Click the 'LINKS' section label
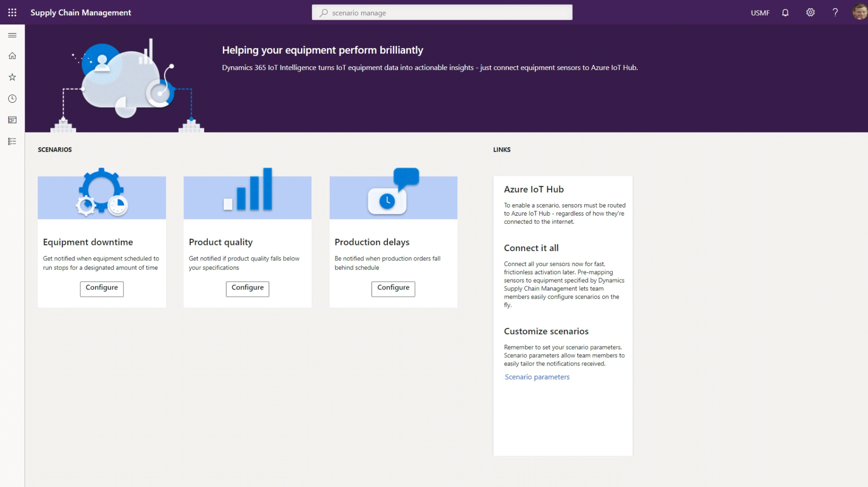868x487 pixels. pyautogui.click(x=502, y=150)
